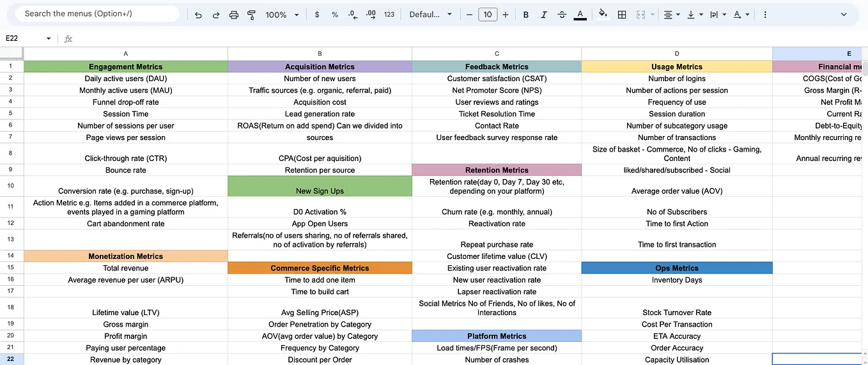
Task: Click the Redo arrow icon
Action: tap(216, 14)
